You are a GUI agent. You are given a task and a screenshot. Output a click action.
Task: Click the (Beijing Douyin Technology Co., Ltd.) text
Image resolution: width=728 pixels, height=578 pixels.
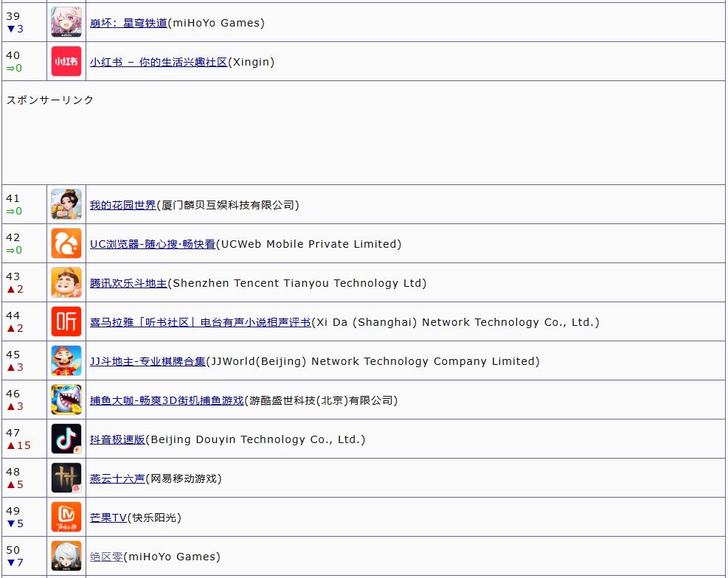pos(255,439)
